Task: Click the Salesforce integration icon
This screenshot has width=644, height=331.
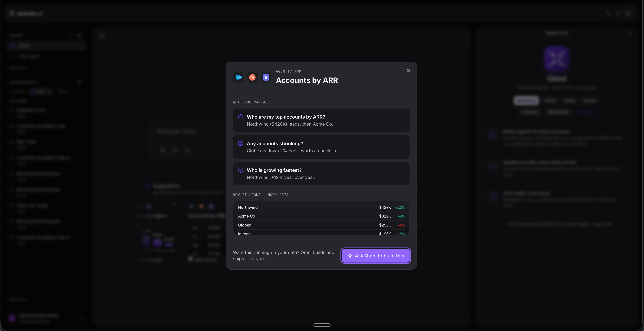Action: tap(239, 77)
